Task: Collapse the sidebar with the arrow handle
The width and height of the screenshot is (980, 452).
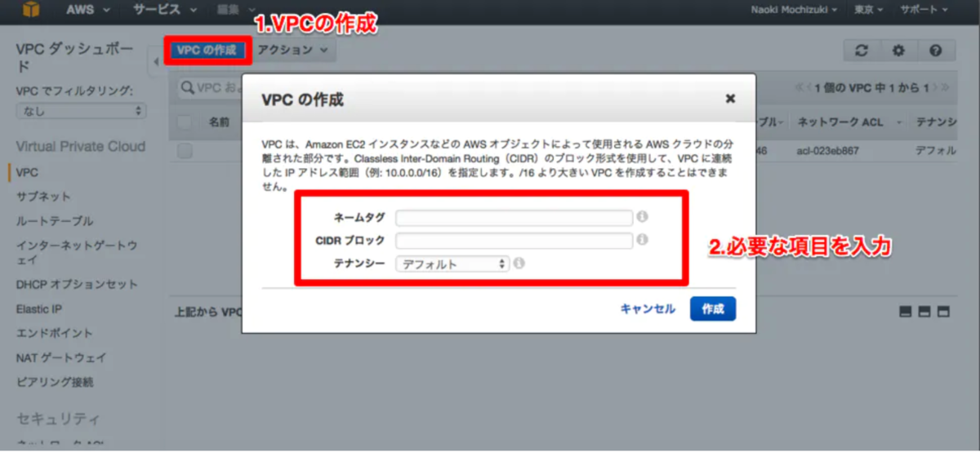Action: pos(155,62)
